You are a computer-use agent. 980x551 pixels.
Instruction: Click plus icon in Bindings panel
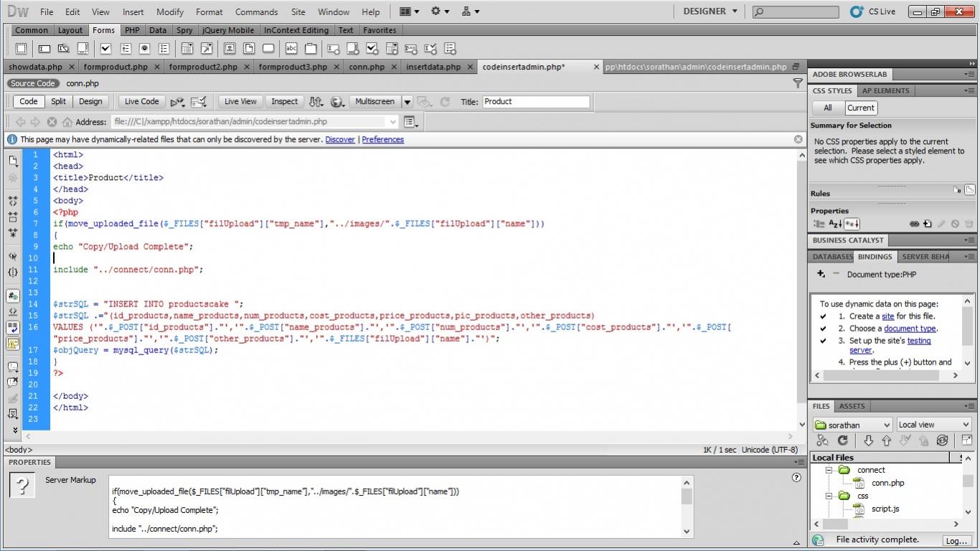click(x=821, y=274)
